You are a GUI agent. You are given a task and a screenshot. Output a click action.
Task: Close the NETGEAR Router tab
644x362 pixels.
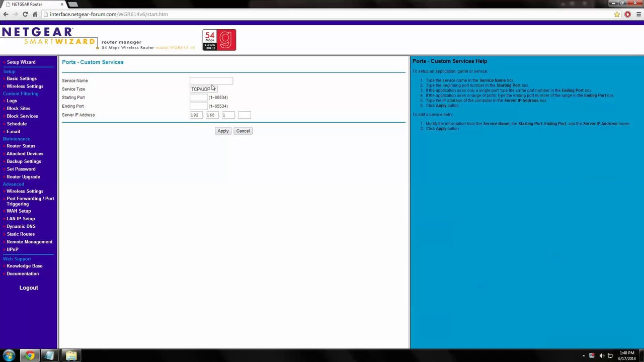62,4
